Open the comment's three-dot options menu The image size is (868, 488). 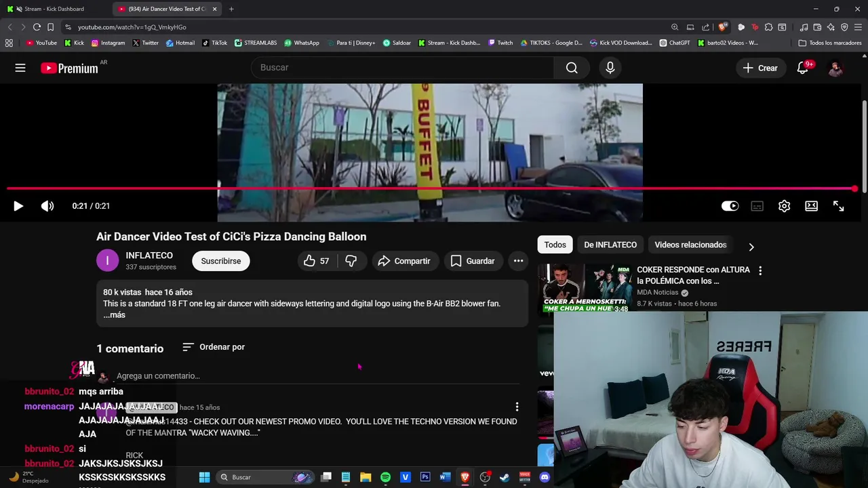(517, 407)
